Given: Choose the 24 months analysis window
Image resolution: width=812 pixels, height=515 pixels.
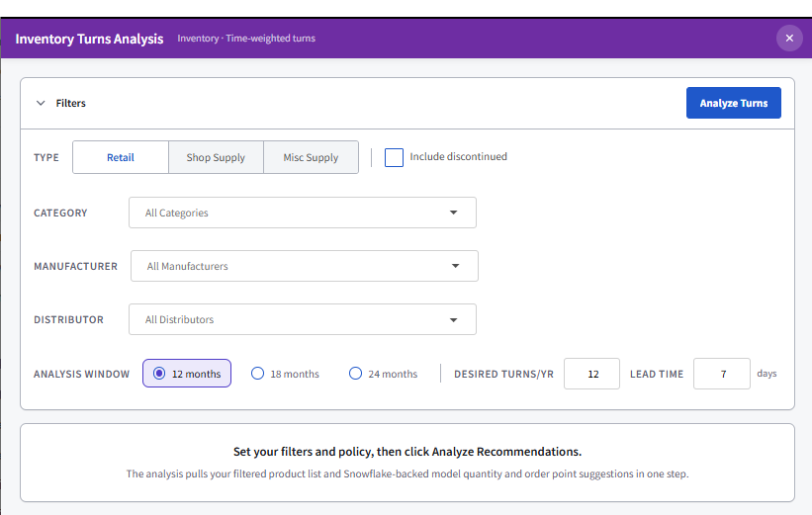Looking at the screenshot, I should coord(383,374).
